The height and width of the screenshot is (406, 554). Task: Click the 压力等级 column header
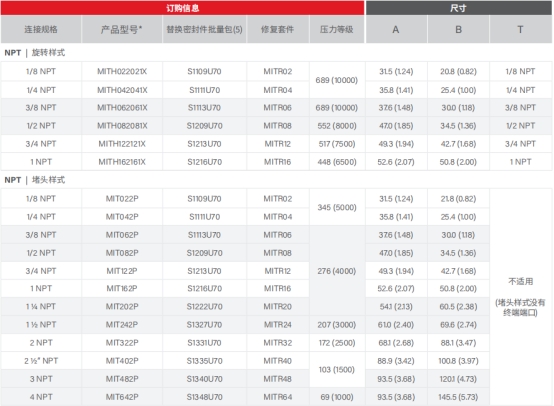tap(337, 29)
